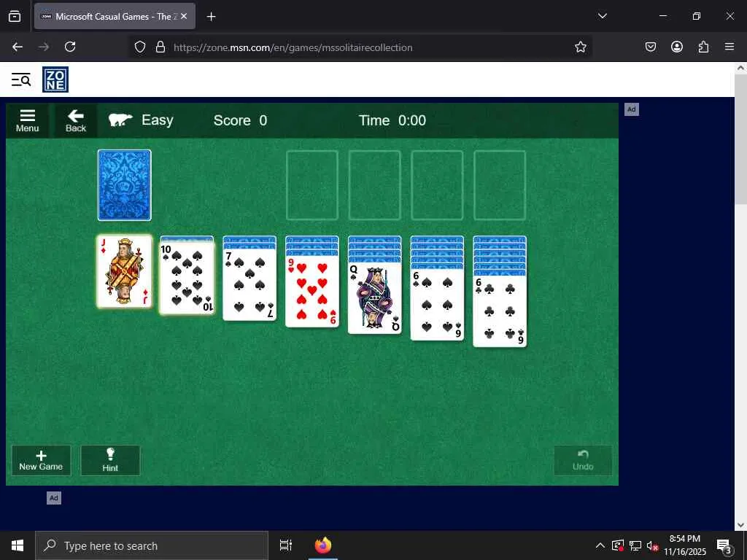This screenshot has height=560, width=747.
Task: Click the ZONE logo
Action: click(x=55, y=79)
